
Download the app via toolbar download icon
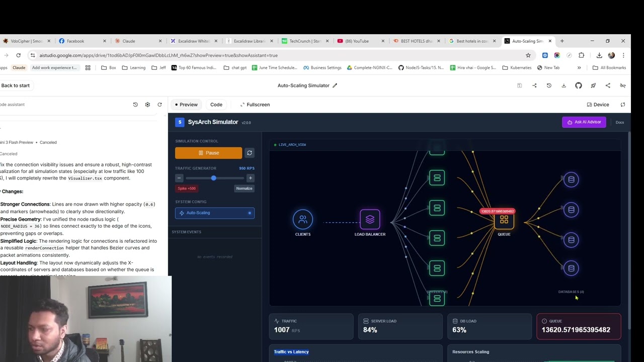pyautogui.click(x=563, y=85)
